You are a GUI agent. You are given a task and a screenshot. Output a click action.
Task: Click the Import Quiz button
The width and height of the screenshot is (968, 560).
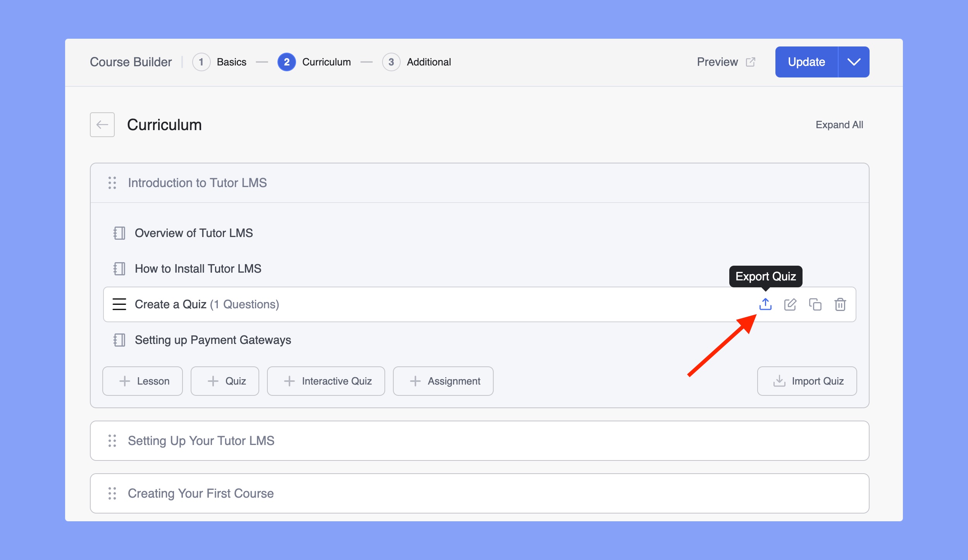pos(807,381)
